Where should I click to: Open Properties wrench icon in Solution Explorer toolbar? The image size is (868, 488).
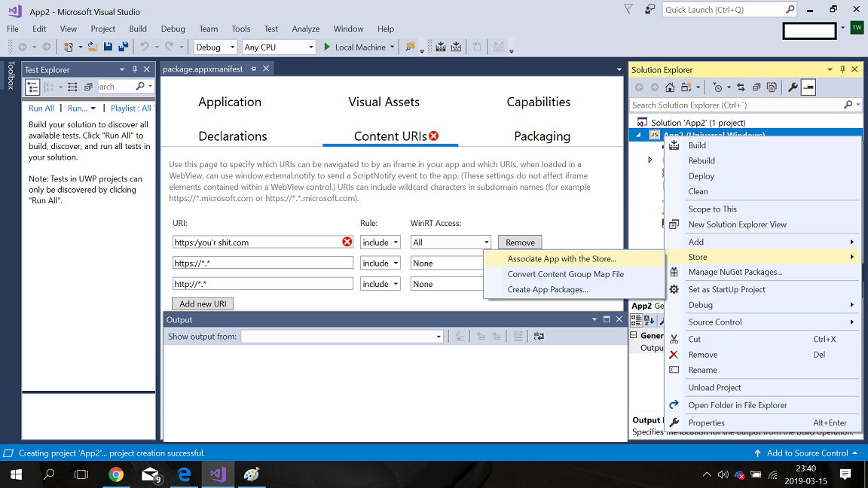coord(793,87)
